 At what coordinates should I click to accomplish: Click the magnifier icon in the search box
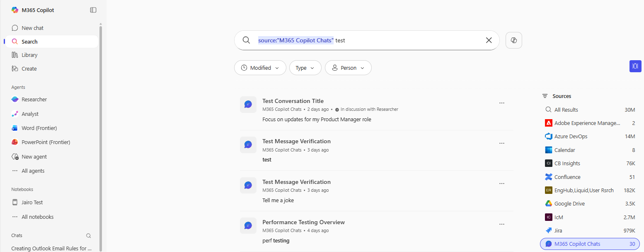[246, 40]
